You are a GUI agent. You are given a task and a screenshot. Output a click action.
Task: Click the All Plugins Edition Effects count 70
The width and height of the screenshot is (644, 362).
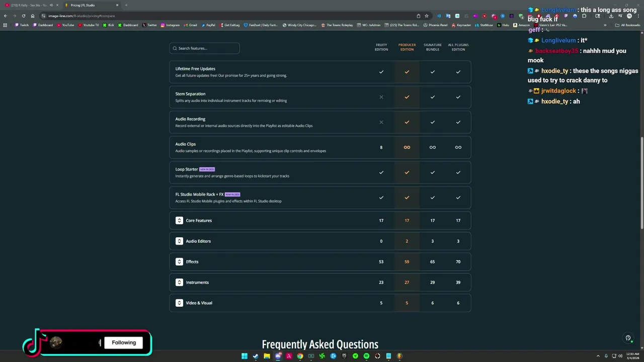[458, 261]
